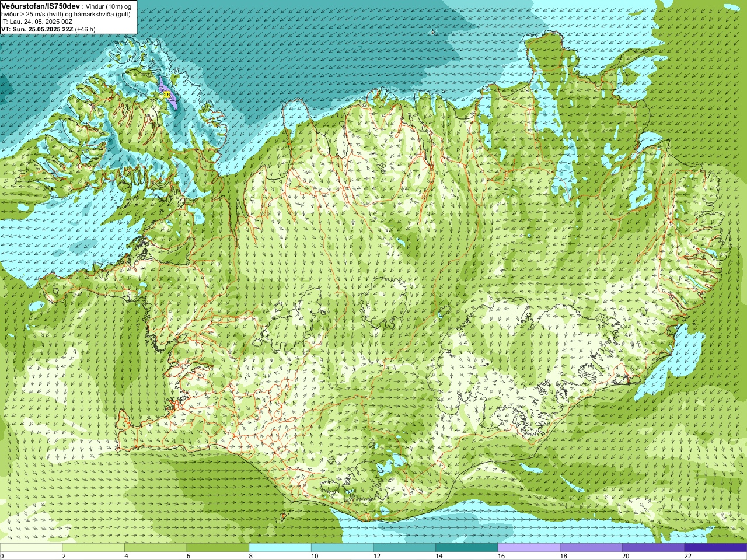The width and height of the screenshot is (747, 560).
Task: Click the yellow 28 gust marker
Action: click(x=166, y=94)
